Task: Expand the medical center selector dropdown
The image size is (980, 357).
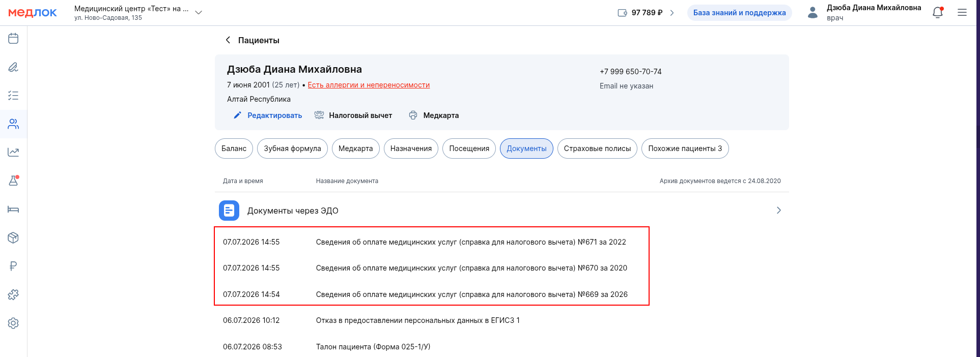Action: pos(199,13)
